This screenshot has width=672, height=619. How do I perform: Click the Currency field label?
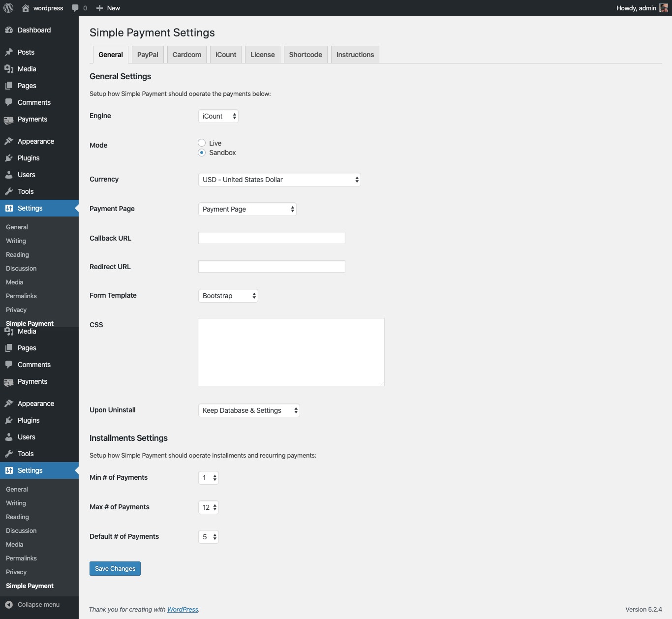pos(104,179)
